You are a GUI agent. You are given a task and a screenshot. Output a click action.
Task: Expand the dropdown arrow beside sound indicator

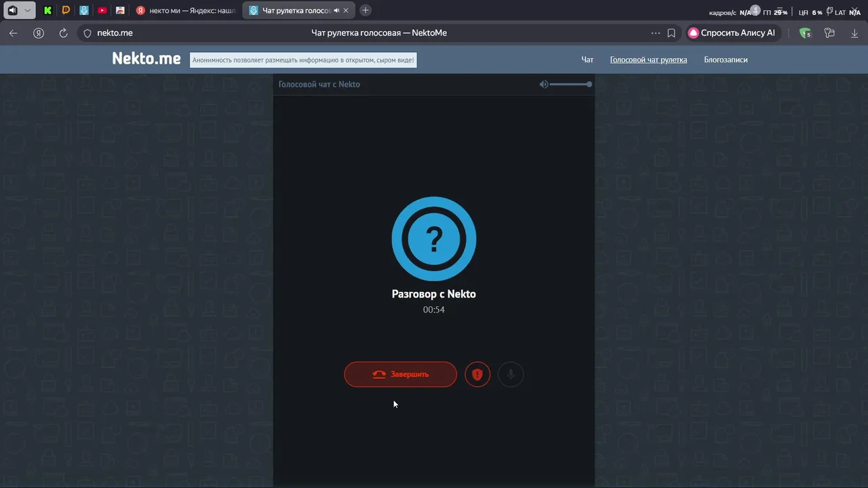[27, 10]
